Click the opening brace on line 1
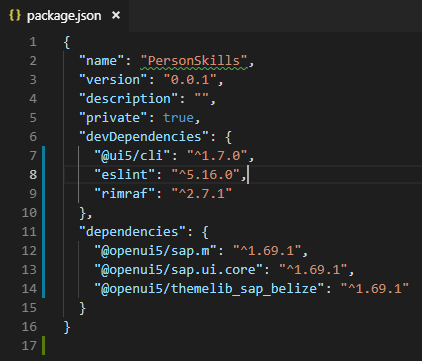The image size is (422, 361). click(67, 42)
